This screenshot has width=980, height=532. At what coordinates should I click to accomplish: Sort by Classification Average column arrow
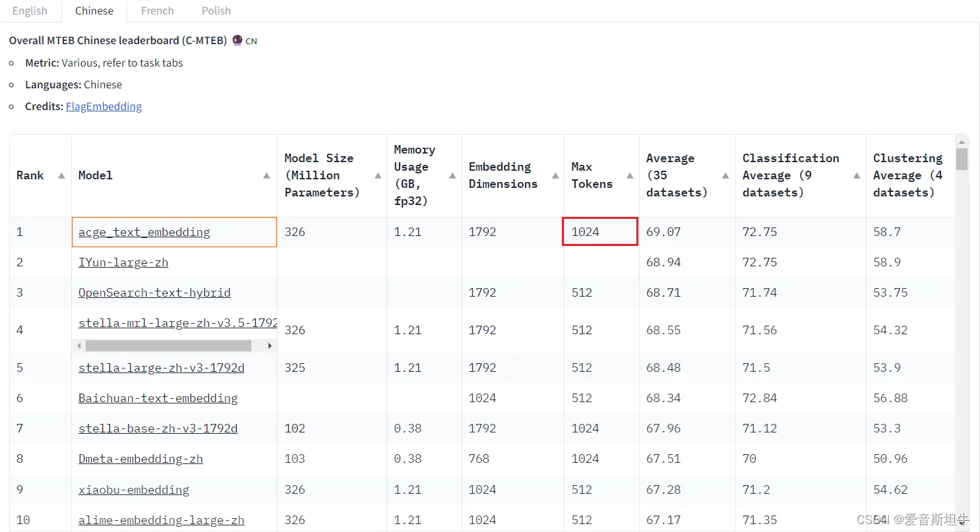tap(857, 175)
